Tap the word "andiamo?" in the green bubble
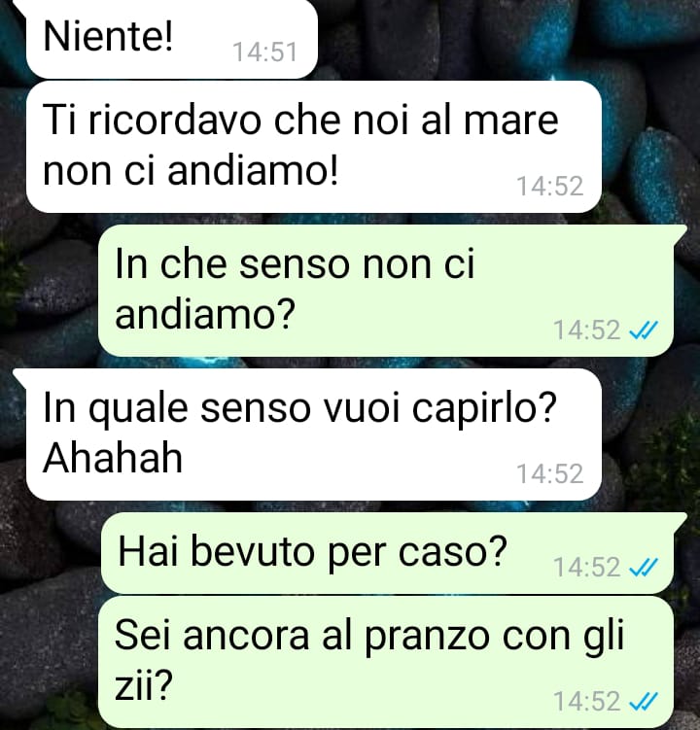The width and height of the screenshot is (700, 730). click(205, 314)
